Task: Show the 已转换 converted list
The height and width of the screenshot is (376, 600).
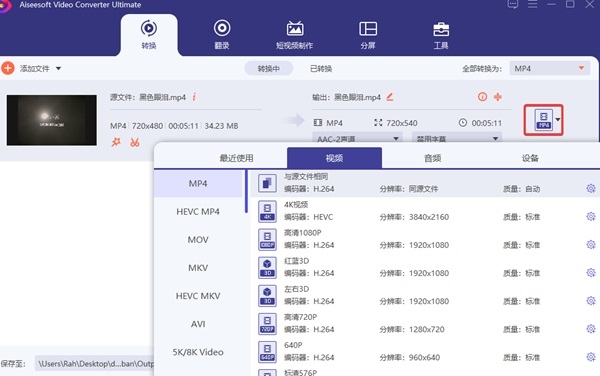Action: pos(321,68)
